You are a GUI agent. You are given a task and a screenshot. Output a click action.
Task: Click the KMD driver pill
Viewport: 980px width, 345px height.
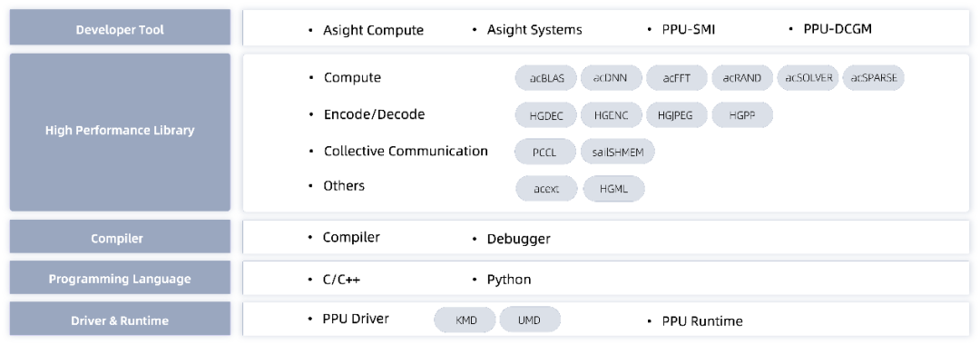click(465, 320)
